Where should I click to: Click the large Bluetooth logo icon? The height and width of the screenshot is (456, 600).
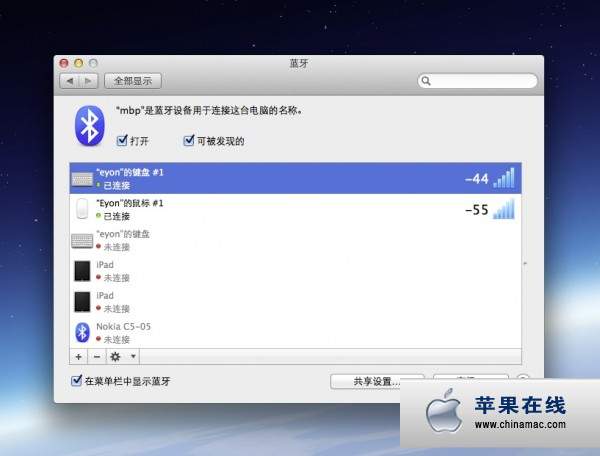click(x=90, y=125)
